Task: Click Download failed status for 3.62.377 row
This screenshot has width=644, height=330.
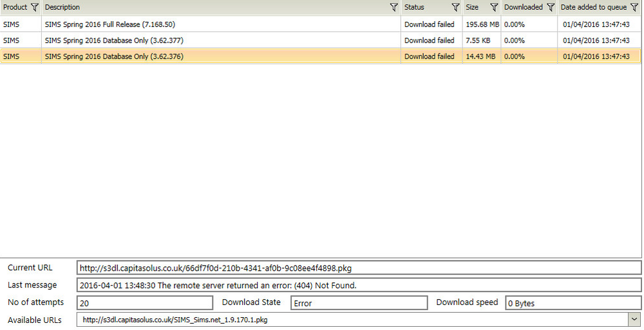Action: point(431,41)
